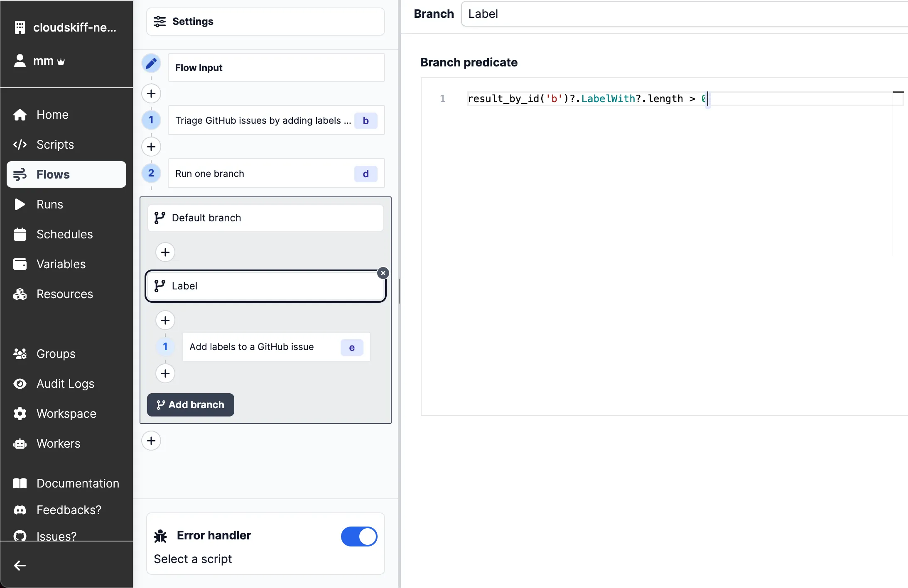Toggle the Error handler on/off switch
Image resolution: width=908 pixels, height=588 pixels.
[359, 537]
